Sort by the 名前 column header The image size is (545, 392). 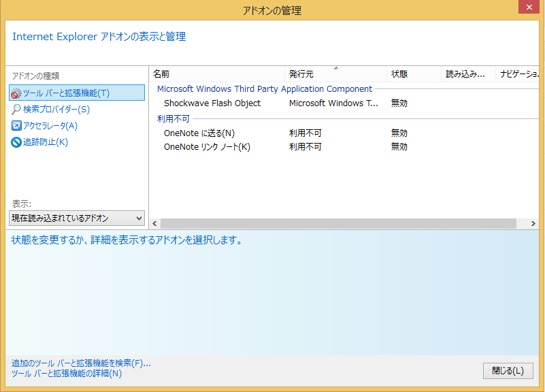pyautogui.click(x=217, y=74)
